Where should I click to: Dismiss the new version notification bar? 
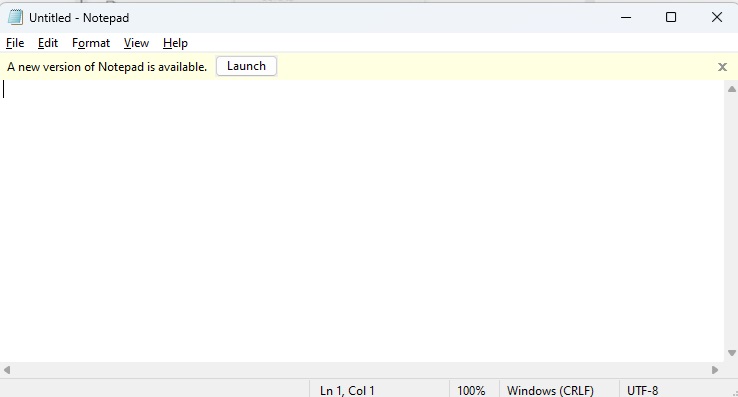[x=722, y=67]
